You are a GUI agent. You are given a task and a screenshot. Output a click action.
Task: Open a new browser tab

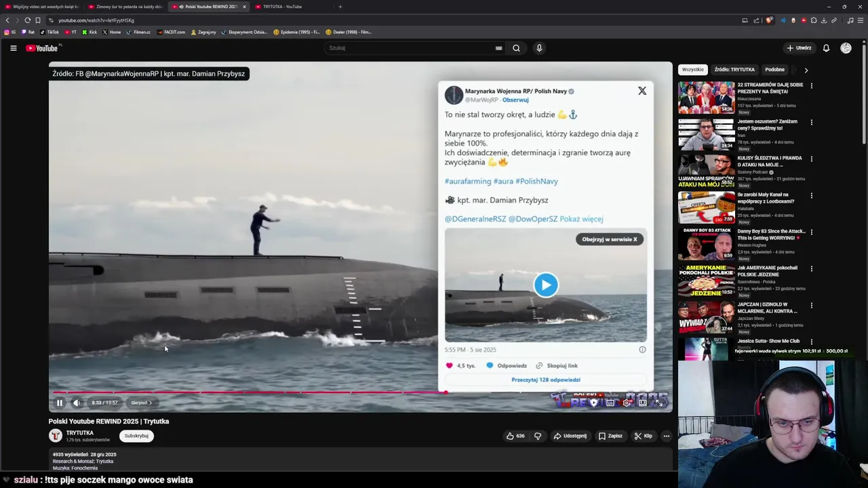point(340,7)
